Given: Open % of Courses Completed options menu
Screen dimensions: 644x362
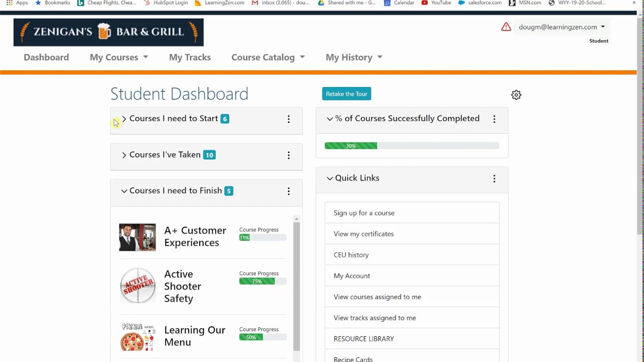Looking at the screenshot, I should (494, 119).
